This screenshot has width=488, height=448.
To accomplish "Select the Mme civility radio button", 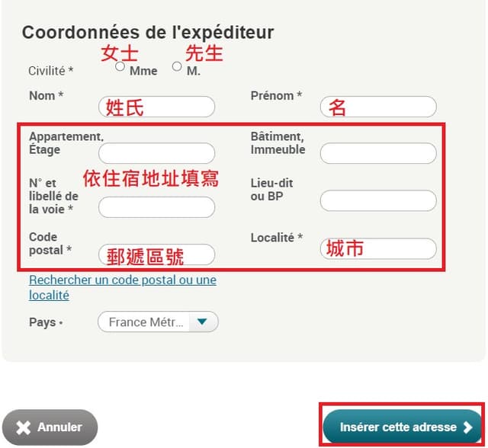I will point(120,66).
